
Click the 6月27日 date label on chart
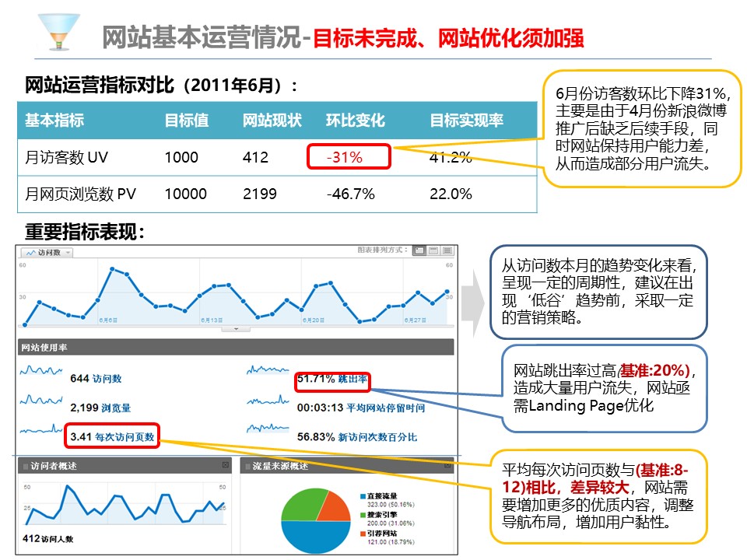point(416,320)
